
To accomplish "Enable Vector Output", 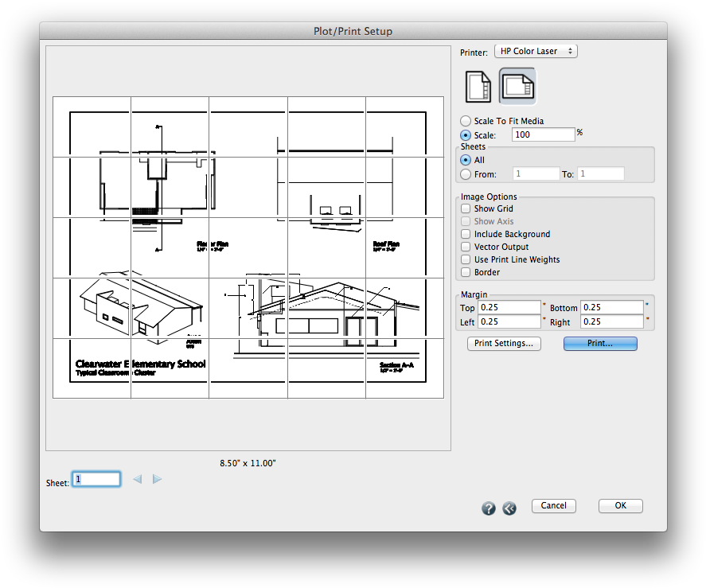I will coord(465,247).
